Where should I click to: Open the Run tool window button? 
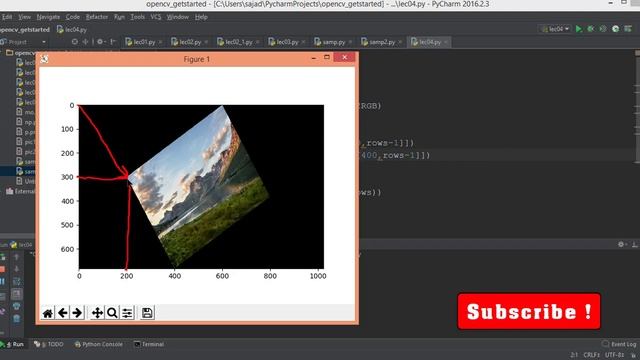tap(12, 344)
